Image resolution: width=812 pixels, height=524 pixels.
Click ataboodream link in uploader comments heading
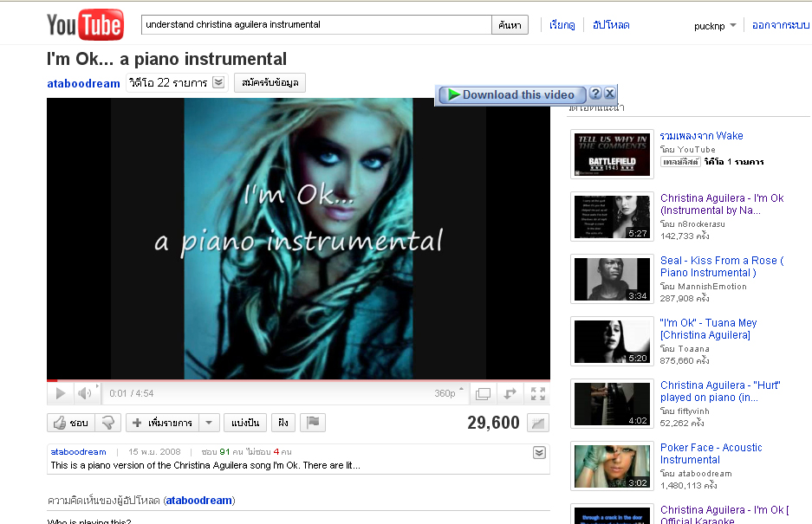[x=198, y=501]
